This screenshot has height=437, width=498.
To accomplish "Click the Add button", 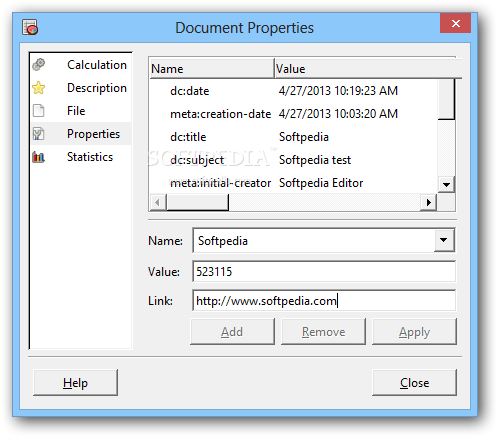I will (x=232, y=332).
